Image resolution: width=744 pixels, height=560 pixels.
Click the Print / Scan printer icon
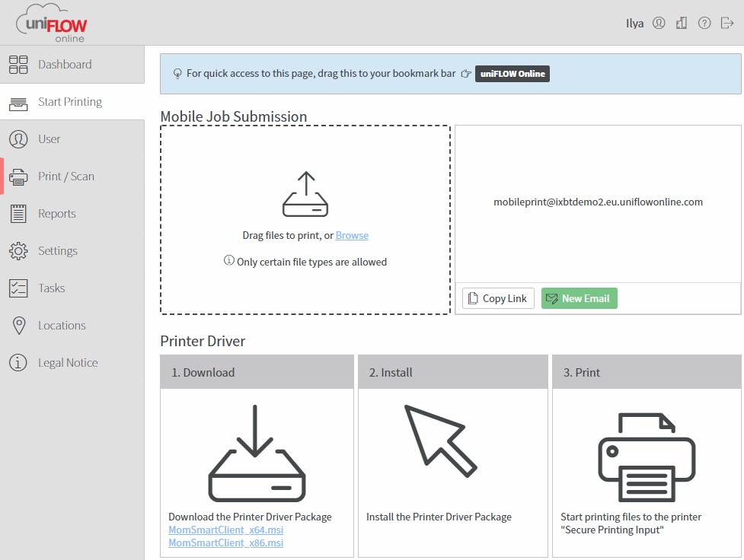[18, 177]
